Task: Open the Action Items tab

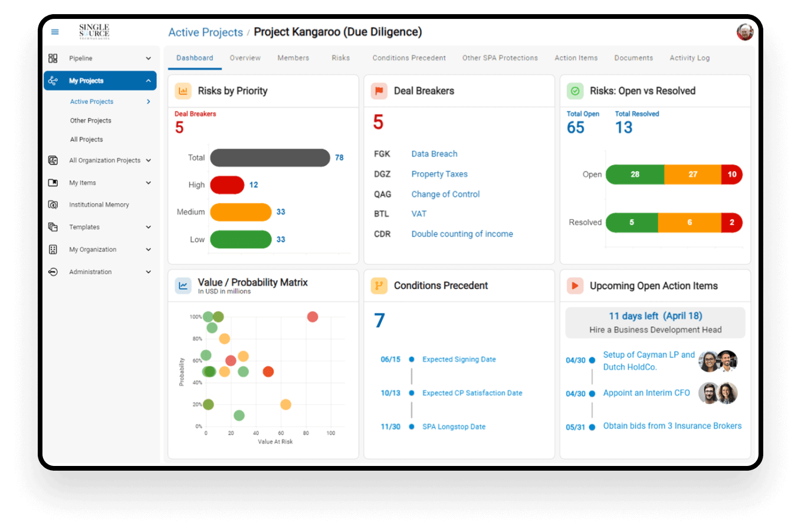Action: pyautogui.click(x=576, y=58)
